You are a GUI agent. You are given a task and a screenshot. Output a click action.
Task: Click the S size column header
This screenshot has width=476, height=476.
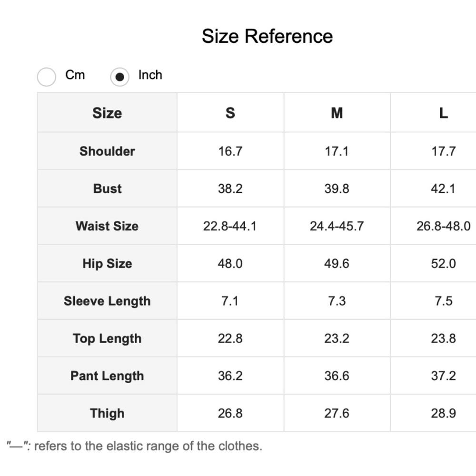[x=230, y=113]
